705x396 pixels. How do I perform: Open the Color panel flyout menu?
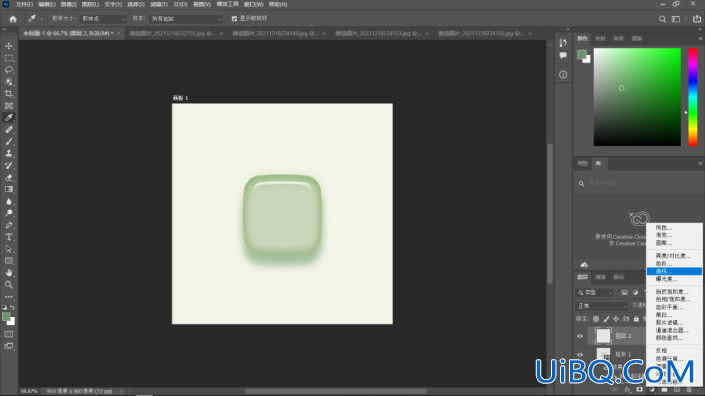coord(700,39)
